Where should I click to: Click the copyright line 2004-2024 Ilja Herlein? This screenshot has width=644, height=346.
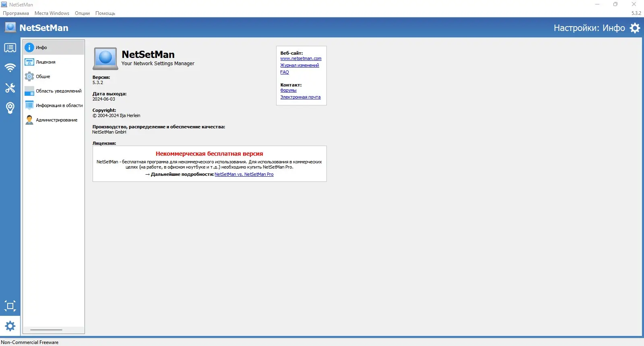pyautogui.click(x=116, y=115)
